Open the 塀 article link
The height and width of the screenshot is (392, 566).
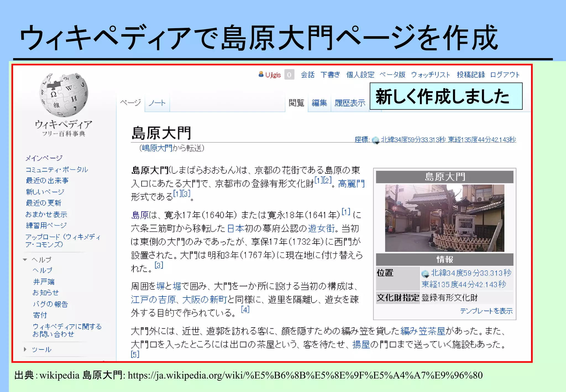click(161, 286)
